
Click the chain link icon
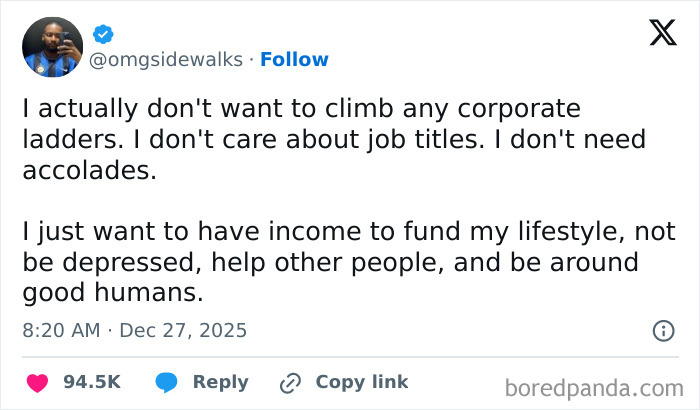[292, 382]
